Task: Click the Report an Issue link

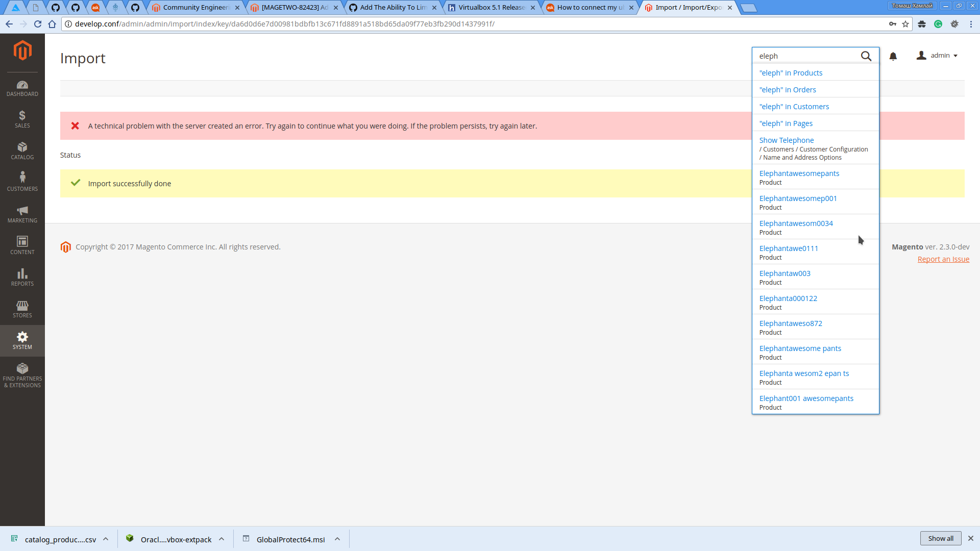Action: click(943, 259)
